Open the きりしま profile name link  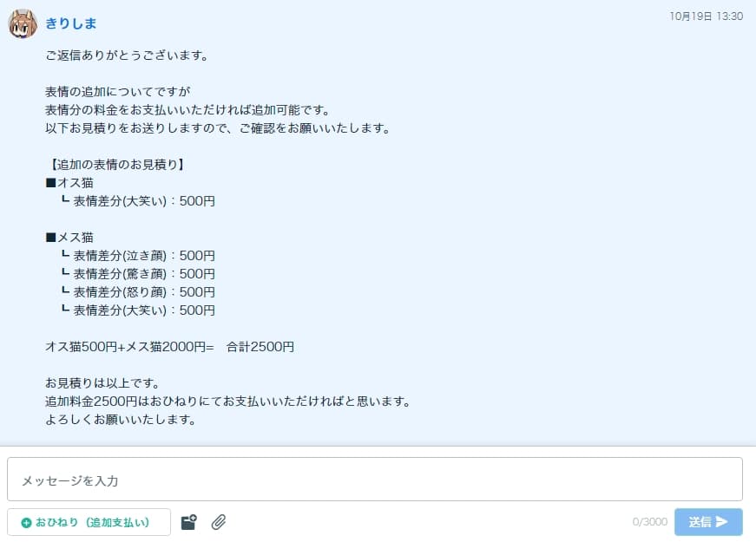pos(71,23)
